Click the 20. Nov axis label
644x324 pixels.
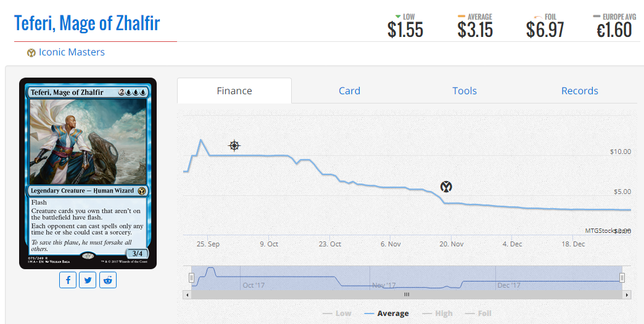coord(452,244)
